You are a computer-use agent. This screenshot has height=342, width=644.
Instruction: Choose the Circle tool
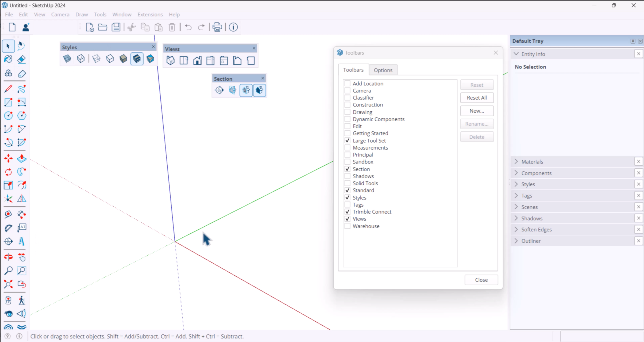point(8,116)
